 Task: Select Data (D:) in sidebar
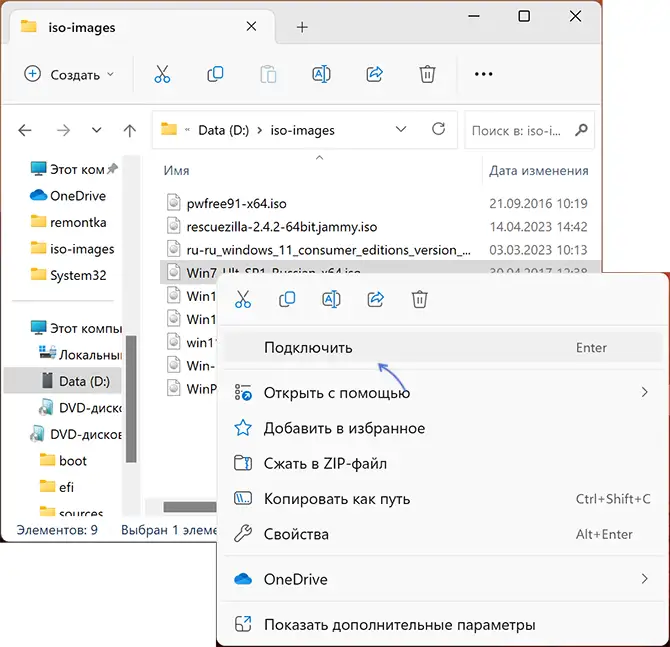[x=62, y=381]
